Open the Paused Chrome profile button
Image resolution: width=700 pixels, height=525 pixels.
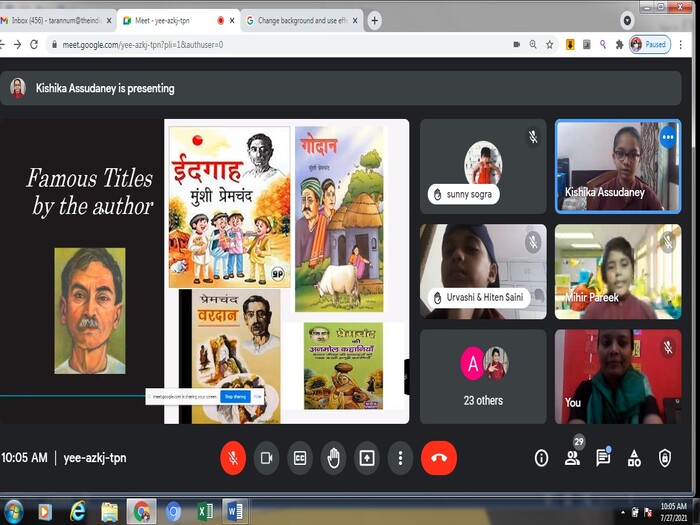(650, 45)
